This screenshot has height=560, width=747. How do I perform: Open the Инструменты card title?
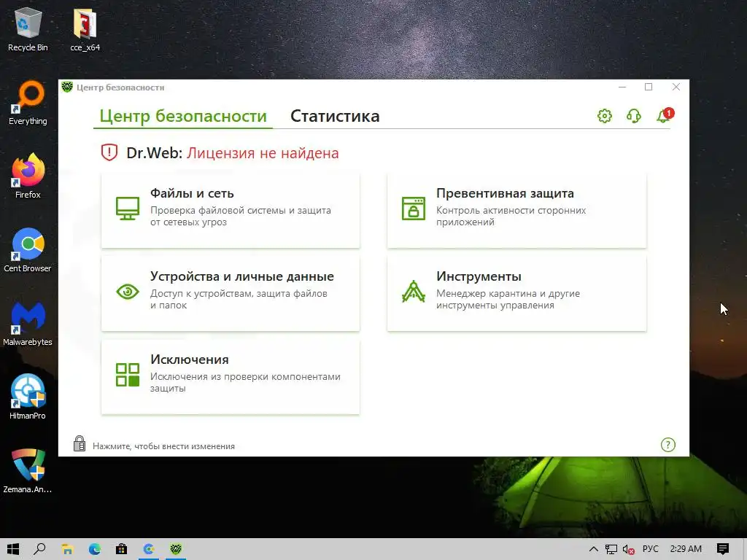coord(479,276)
